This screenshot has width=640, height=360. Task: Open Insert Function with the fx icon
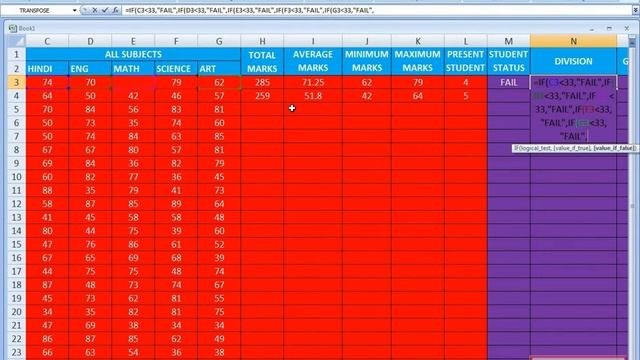pos(116,10)
